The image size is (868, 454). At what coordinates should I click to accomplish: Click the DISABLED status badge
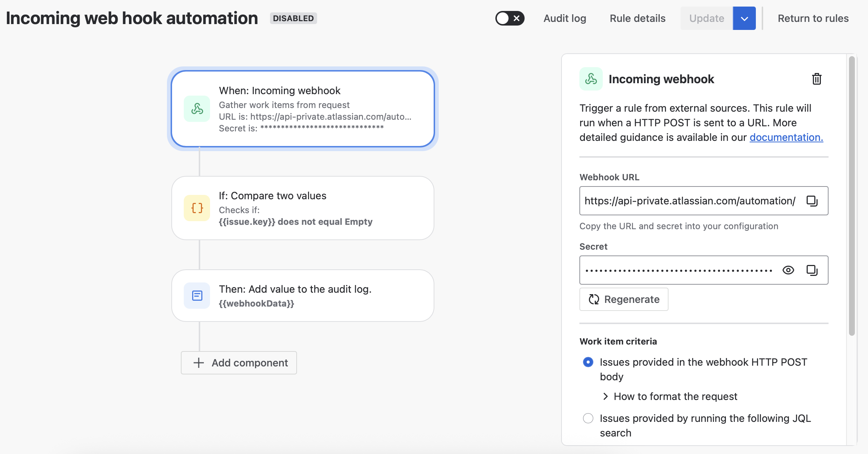point(293,18)
